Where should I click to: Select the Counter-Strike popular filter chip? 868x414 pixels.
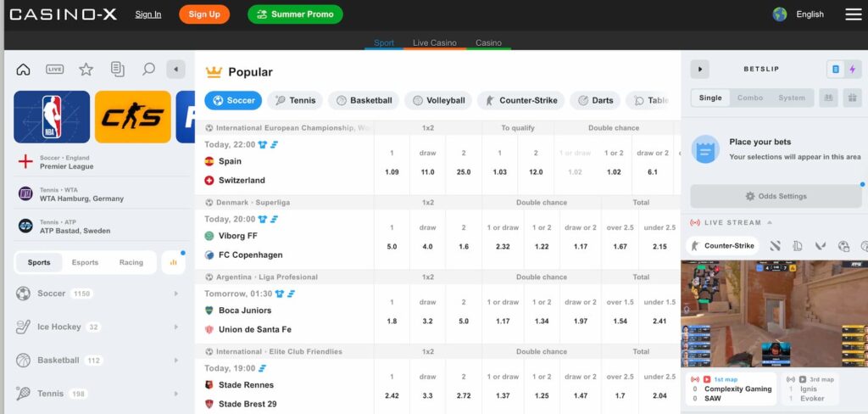[520, 100]
